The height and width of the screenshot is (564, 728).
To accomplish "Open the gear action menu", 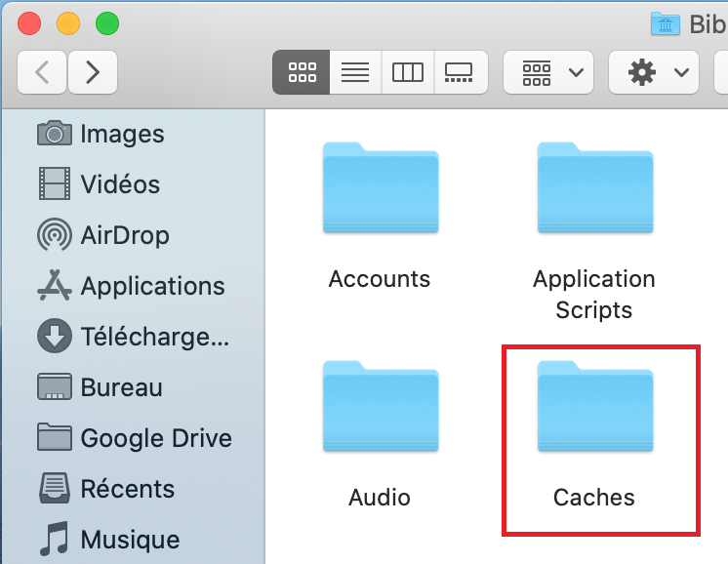I will click(x=654, y=72).
